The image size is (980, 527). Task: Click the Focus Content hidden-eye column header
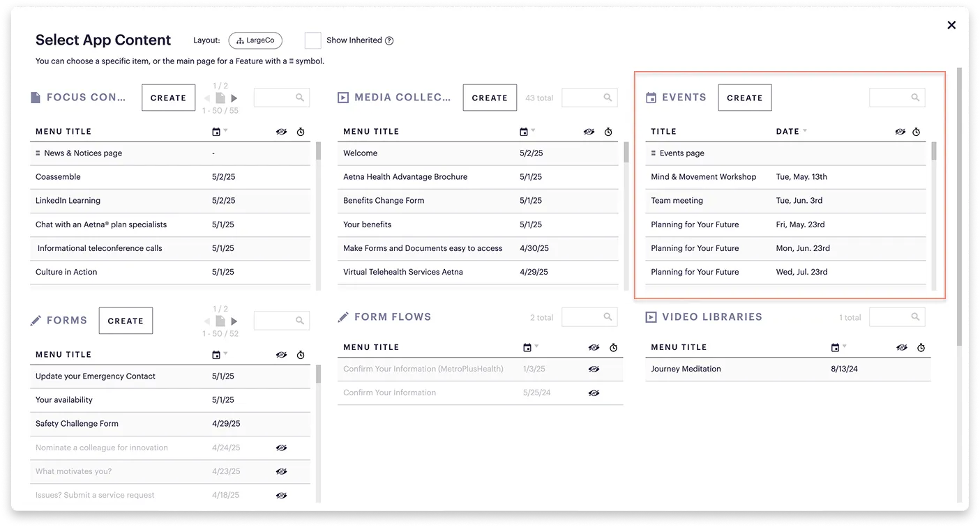[x=281, y=132]
